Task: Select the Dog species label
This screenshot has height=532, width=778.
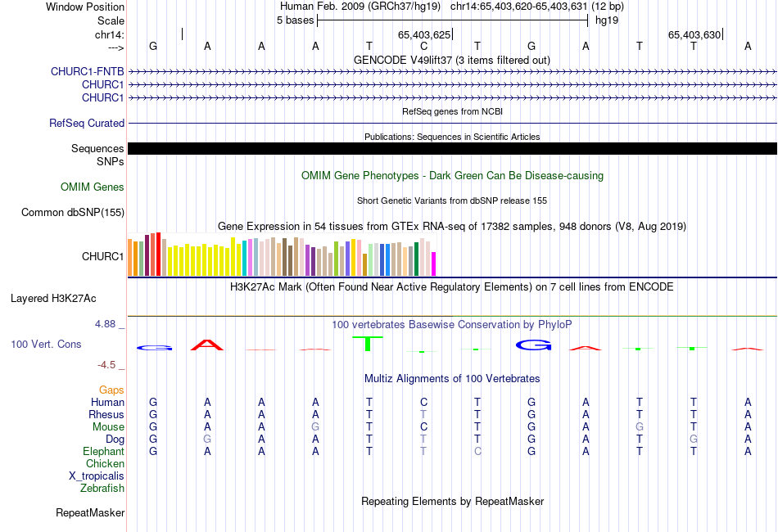Action: pyautogui.click(x=115, y=440)
